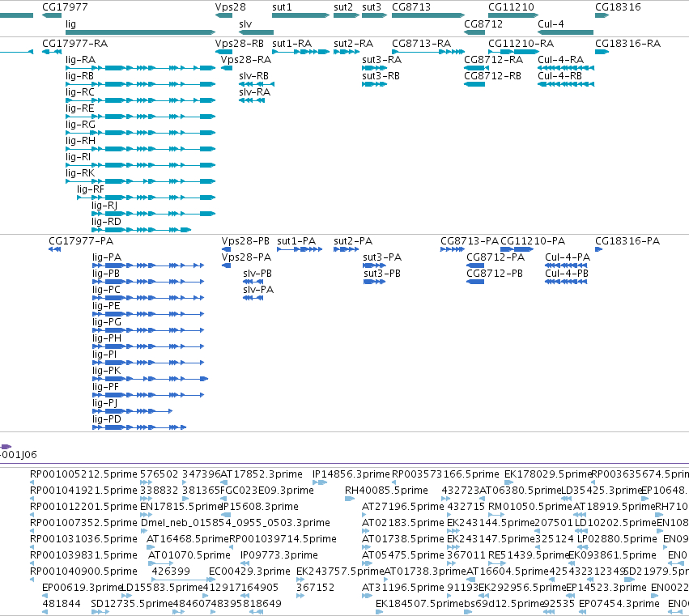The height and width of the screenshot is (616, 689).
Task: Click the sut2-RA transcript label
Action: 353,44
